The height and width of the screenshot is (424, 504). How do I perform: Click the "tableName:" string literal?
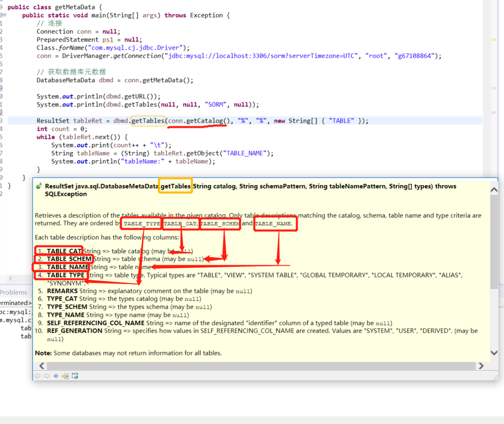pyautogui.click(x=142, y=161)
